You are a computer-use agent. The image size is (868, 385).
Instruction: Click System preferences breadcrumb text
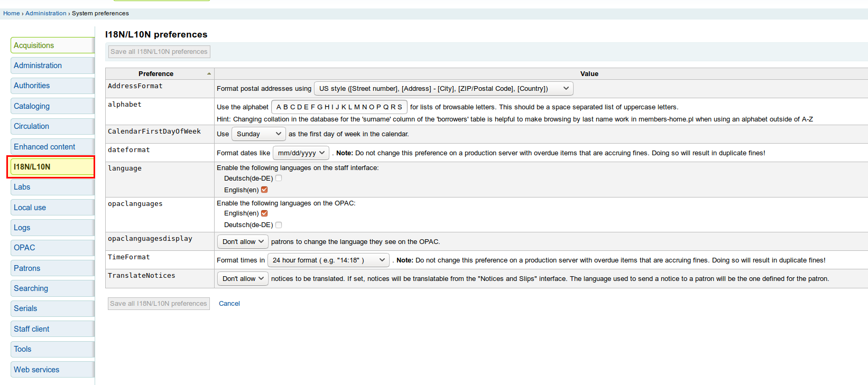100,13
